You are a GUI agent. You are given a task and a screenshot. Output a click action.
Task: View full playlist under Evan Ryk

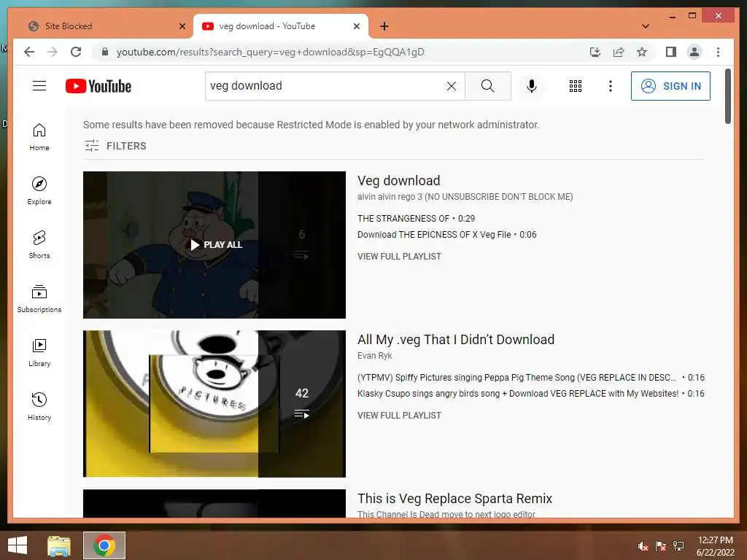[399, 415]
